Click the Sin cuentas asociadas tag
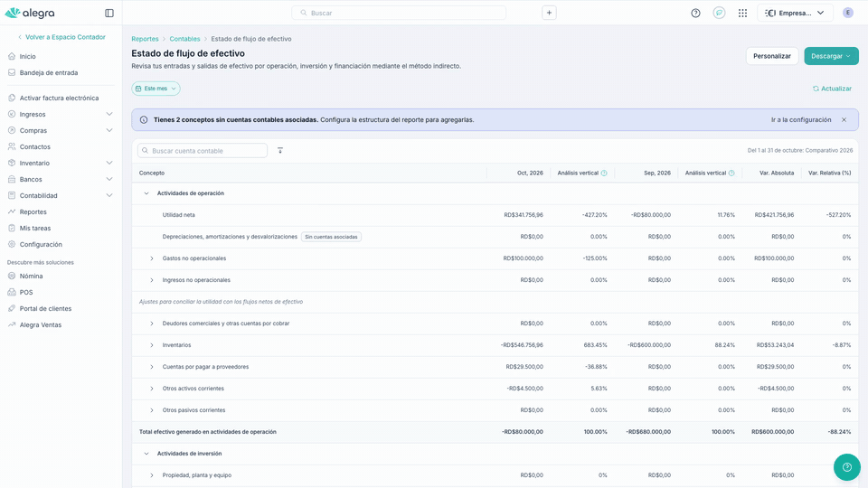 click(331, 237)
